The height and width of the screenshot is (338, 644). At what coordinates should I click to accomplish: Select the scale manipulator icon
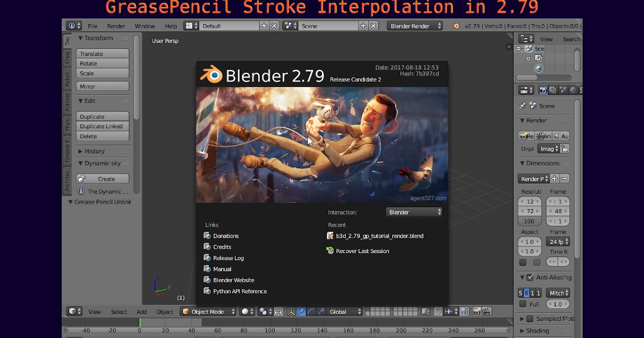[x=321, y=311]
